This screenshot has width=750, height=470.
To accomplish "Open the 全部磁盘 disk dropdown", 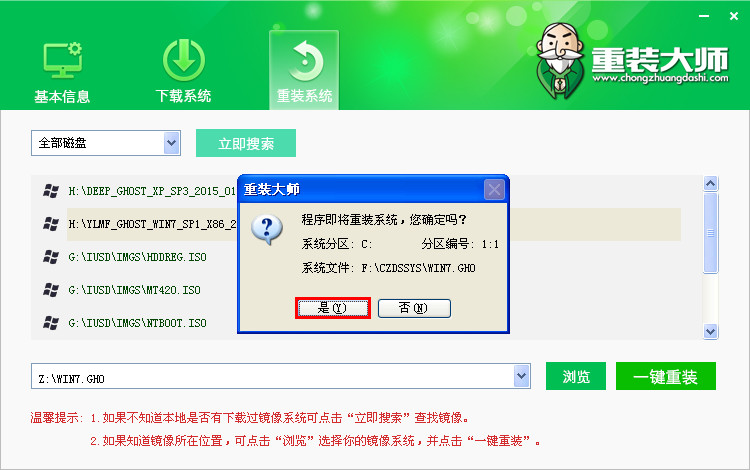I will pos(106,142).
